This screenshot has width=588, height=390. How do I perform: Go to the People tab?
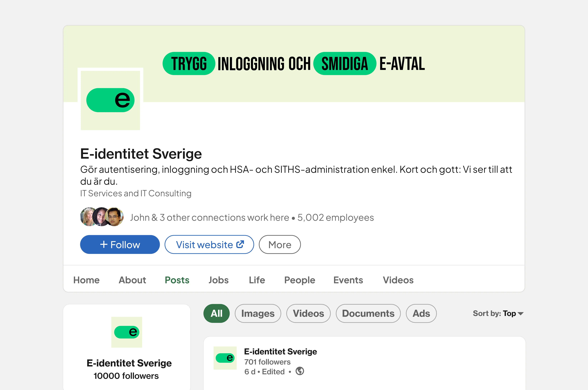[300, 280]
